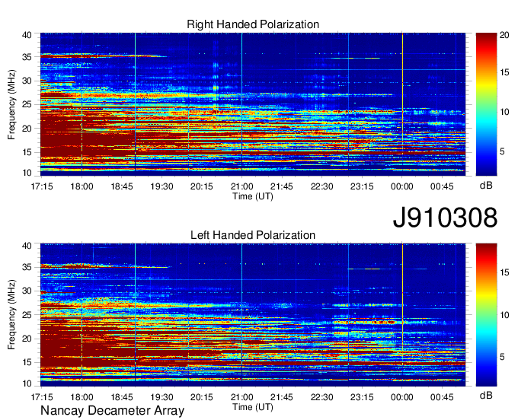Click the 00:45 time tick of the Left Handed plot

click(x=442, y=397)
